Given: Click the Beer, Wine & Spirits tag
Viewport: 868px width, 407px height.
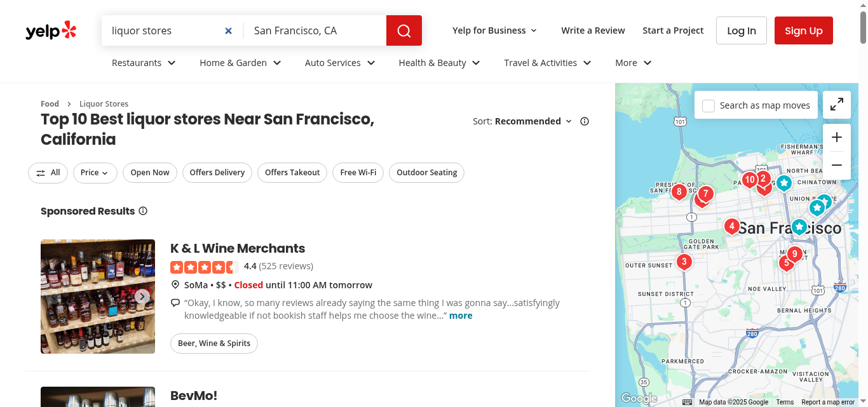Looking at the screenshot, I should point(214,344).
